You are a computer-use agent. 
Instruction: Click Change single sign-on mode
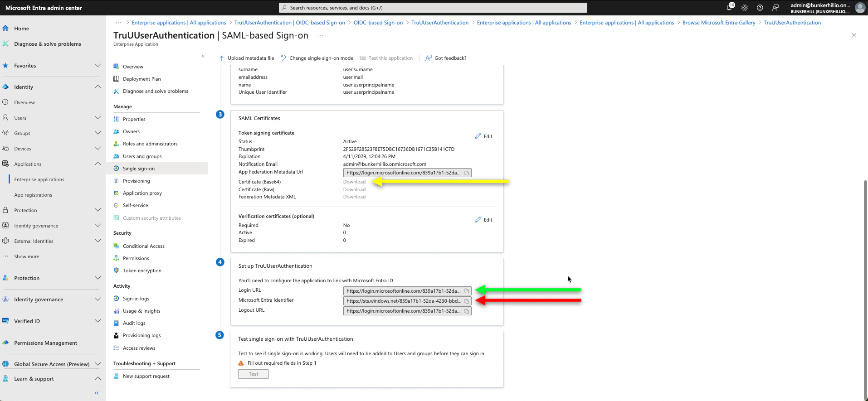[x=317, y=58]
